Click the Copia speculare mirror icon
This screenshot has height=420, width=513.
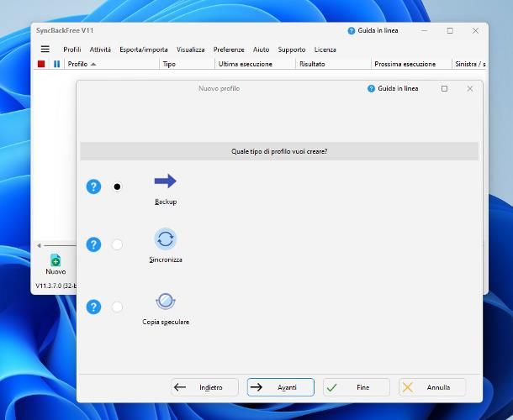pos(165,301)
